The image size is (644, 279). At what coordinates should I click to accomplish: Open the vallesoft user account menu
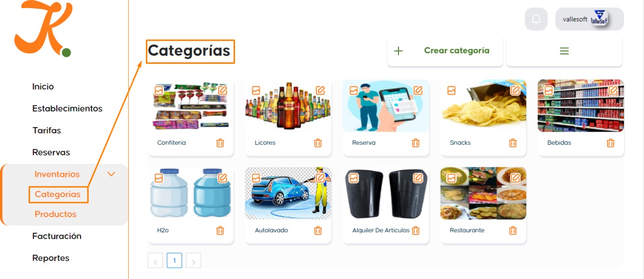(590, 19)
